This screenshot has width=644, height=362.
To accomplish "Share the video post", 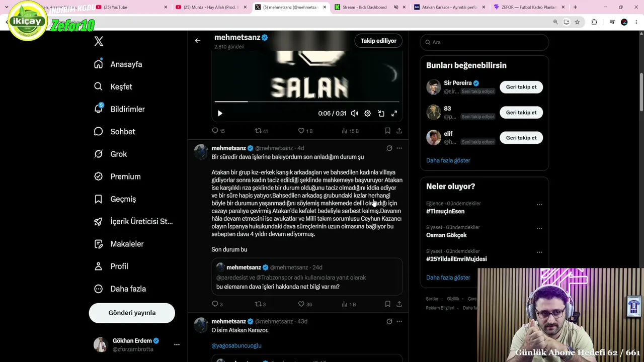I will pos(399,131).
